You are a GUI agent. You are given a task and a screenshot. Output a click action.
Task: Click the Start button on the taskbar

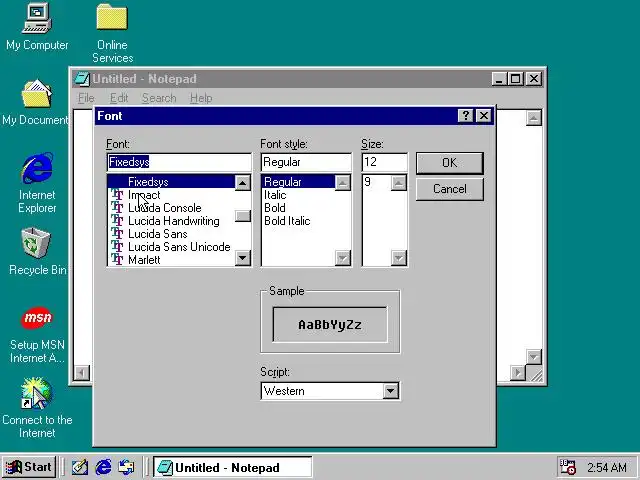29,467
